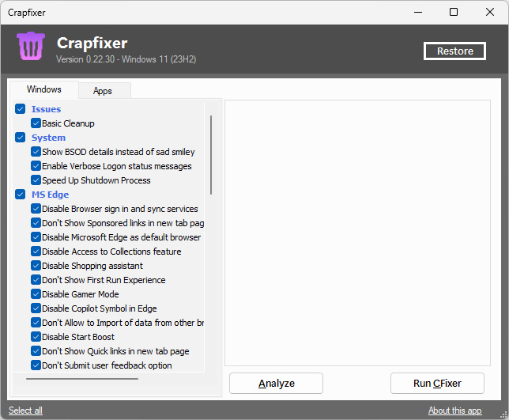The height and width of the screenshot is (420, 509).
Task: Uncheck Disable Access to Collections feature
Action: pyautogui.click(x=36, y=252)
